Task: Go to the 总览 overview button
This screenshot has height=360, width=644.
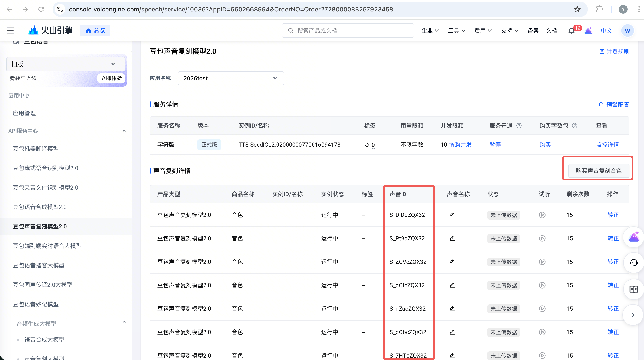Action: tap(95, 31)
